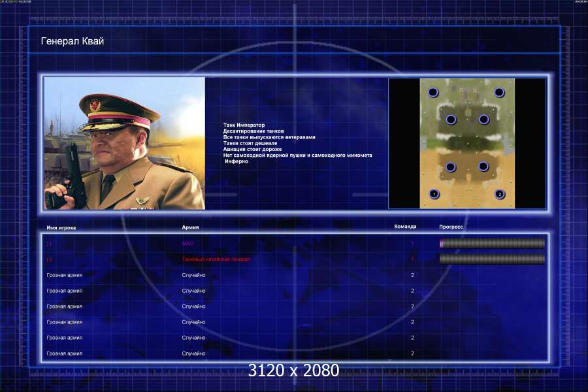
Task: Click the "Инферно" entry in the abilities list
Action: coord(237,161)
